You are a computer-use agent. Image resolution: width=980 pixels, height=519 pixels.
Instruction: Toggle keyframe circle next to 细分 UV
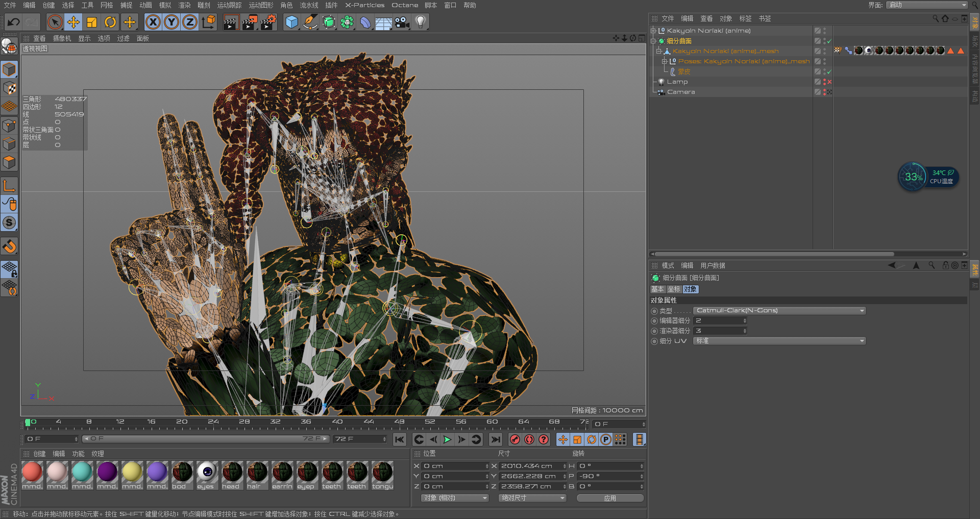pyautogui.click(x=654, y=341)
